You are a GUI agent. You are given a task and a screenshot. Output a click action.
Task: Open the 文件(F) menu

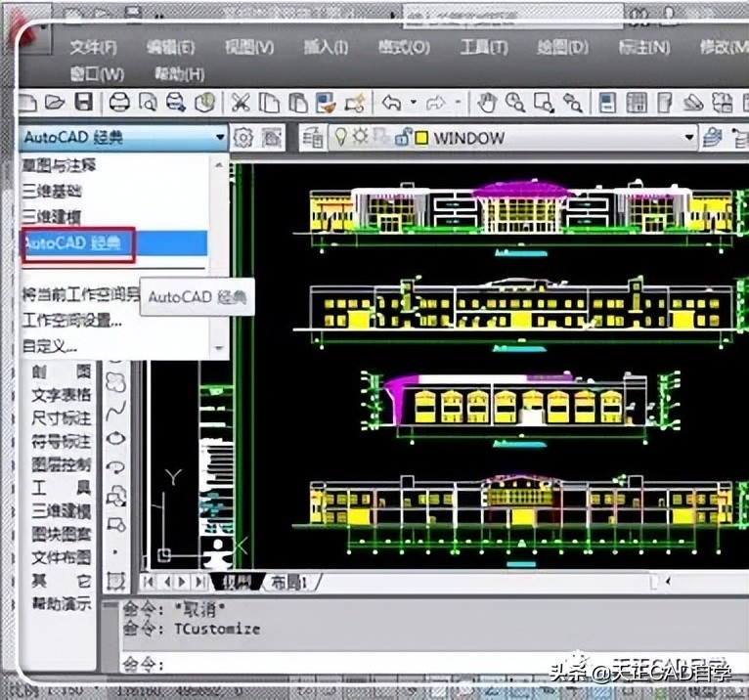(93, 47)
